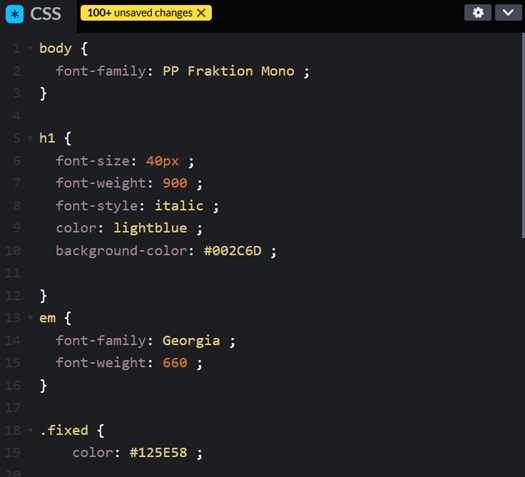Click line number 10 in gutter

tap(13, 251)
